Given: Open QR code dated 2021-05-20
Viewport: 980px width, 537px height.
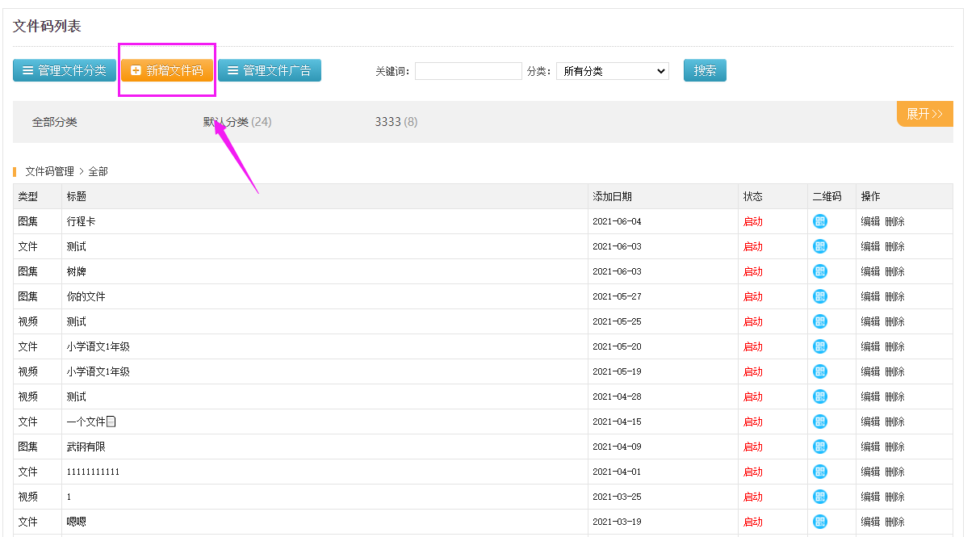Looking at the screenshot, I should [x=819, y=346].
